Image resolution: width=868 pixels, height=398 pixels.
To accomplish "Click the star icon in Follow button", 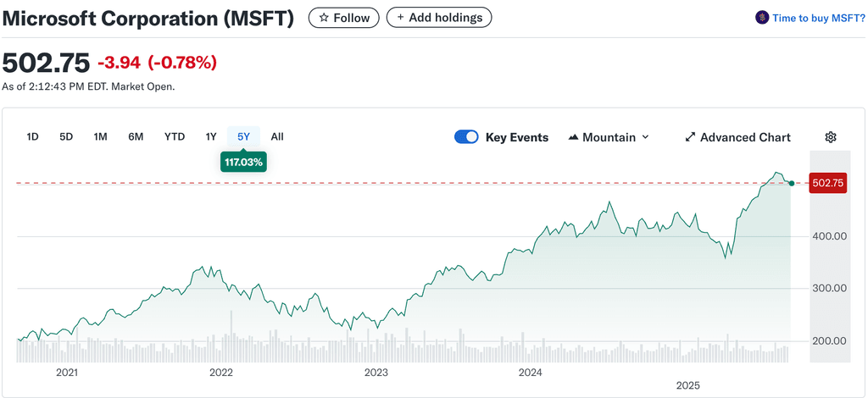I will (x=324, y=18).
